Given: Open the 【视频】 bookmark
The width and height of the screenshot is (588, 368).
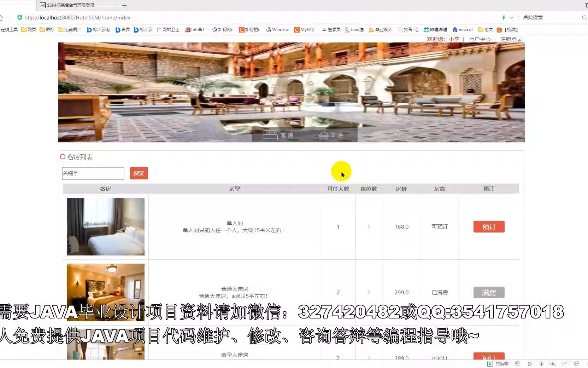Looking at the screenshot, I should point(507,30).
